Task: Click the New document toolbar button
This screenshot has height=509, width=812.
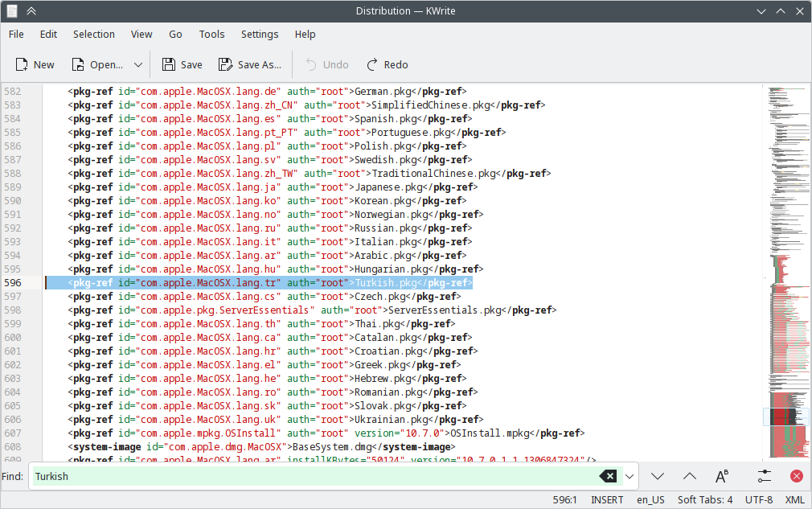Action: pos(35,64)
